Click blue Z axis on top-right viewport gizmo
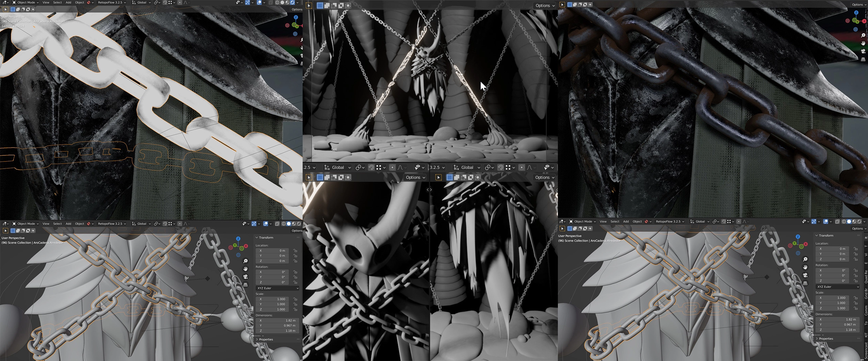The width and height of the screenshot is (868, 361). [x=856, y=13]
